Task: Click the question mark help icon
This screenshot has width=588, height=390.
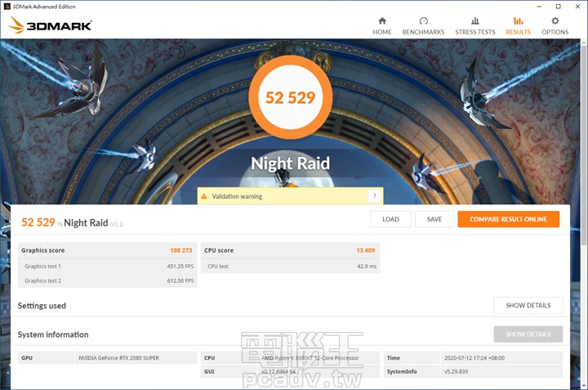Action: [x=374, y=196]
